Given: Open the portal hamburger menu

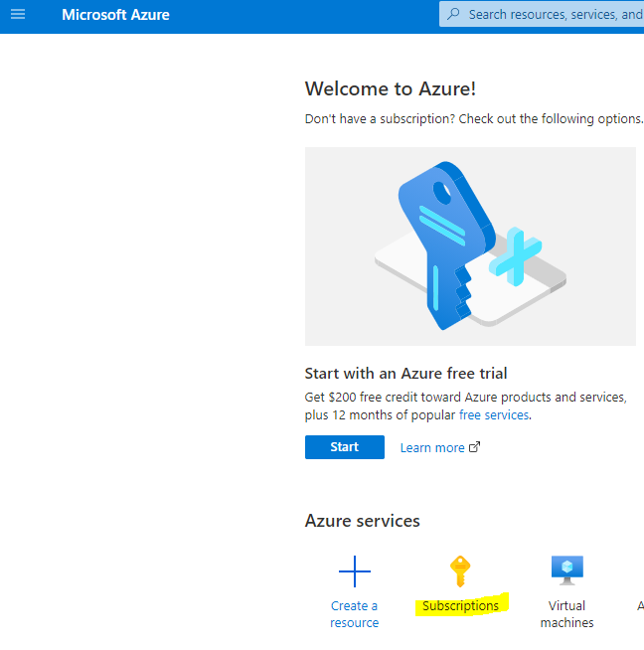Looking at the screenshot, I should 17,15.
